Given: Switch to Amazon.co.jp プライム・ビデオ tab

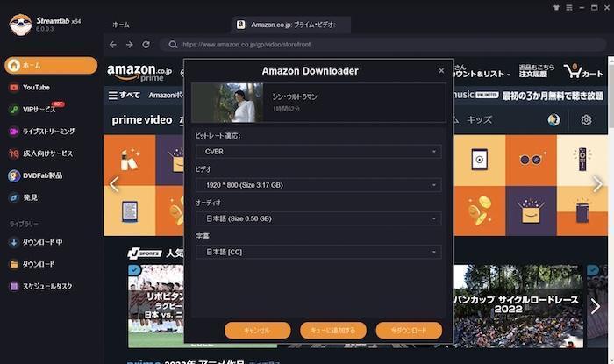Looking at the screenshot, I should pyautogui.click(x=291, y=25).
